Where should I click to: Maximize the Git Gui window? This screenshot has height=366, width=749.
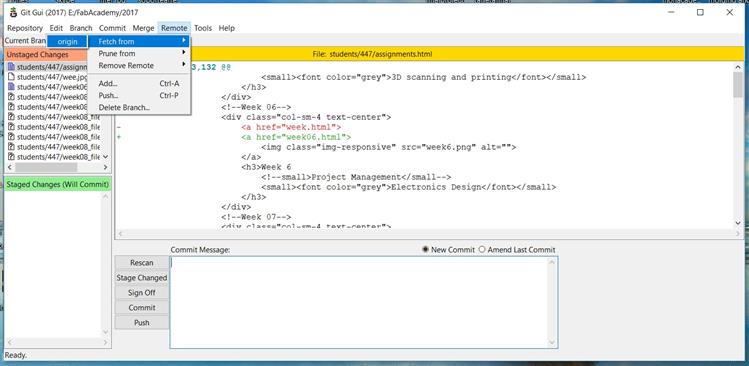coord(700,12)
